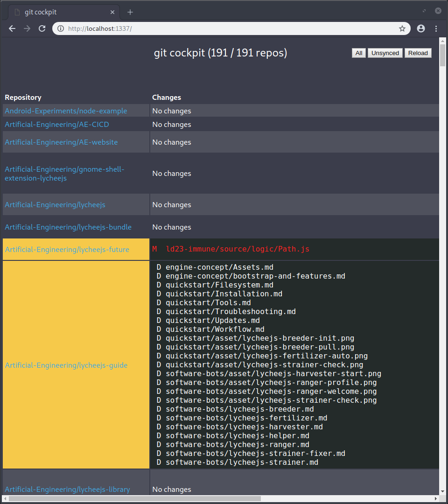Click the Changes column header

coord(167,98)
